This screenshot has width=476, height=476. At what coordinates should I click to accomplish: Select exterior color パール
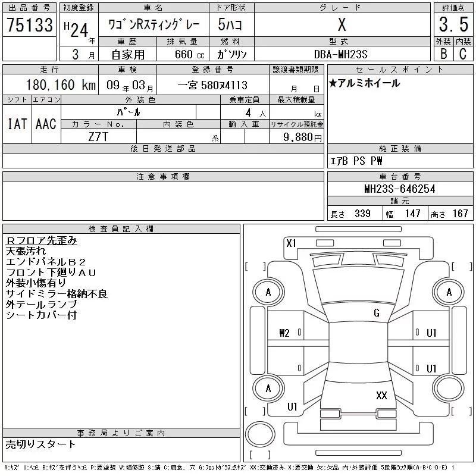(129, 112)
